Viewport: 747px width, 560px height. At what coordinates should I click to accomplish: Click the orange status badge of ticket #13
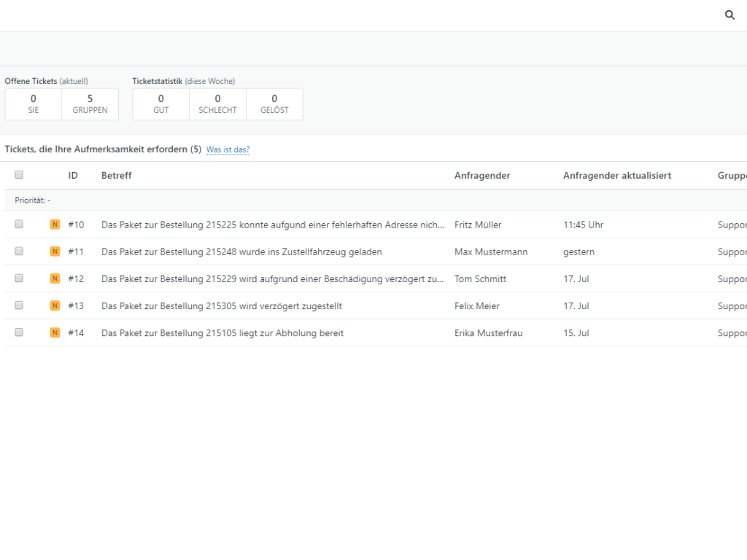click(x=55, y=306)
